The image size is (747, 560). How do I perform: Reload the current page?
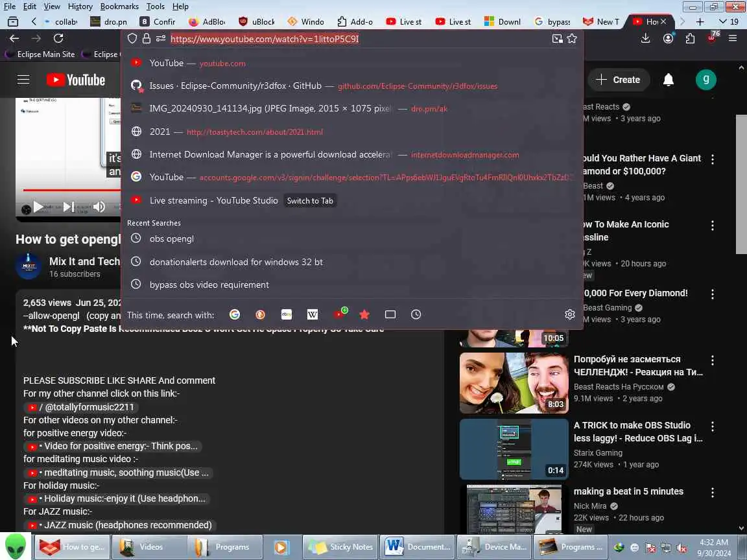(58, 38)
